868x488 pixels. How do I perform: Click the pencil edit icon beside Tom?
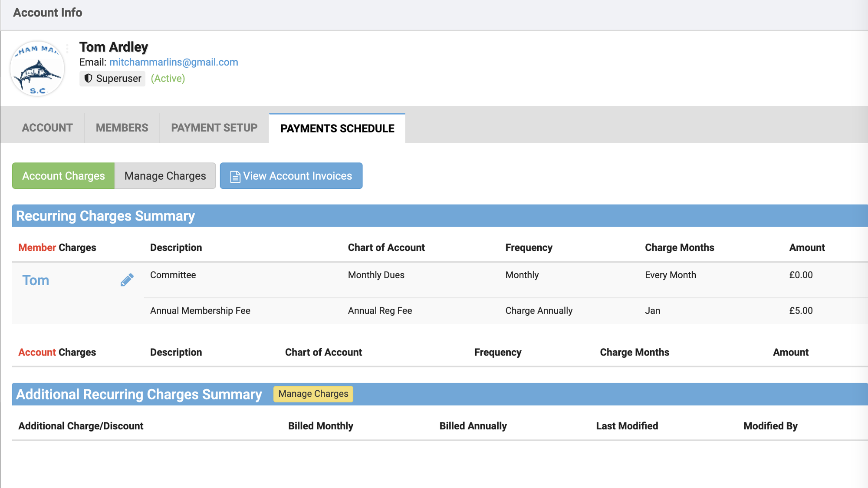[x=127, y=280]
